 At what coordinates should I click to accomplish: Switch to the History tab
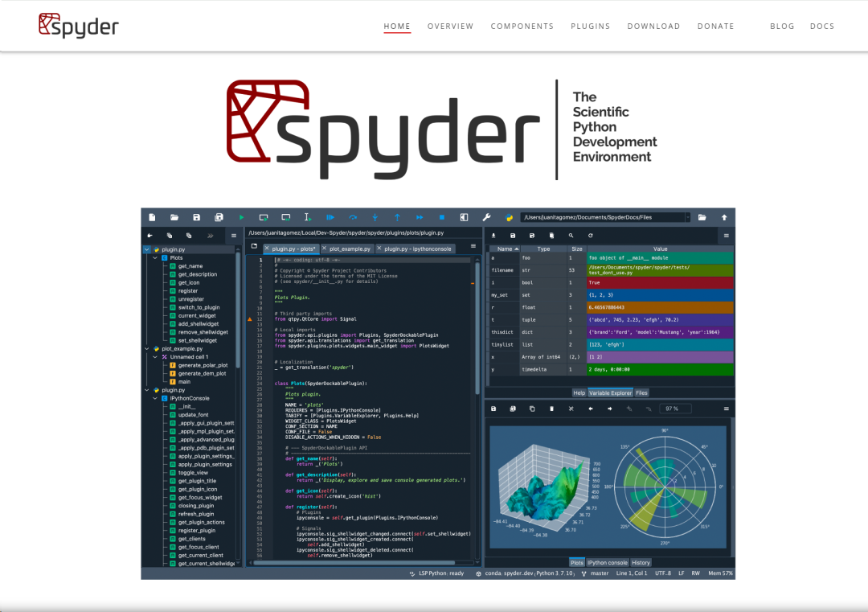[x=641, y=563]
